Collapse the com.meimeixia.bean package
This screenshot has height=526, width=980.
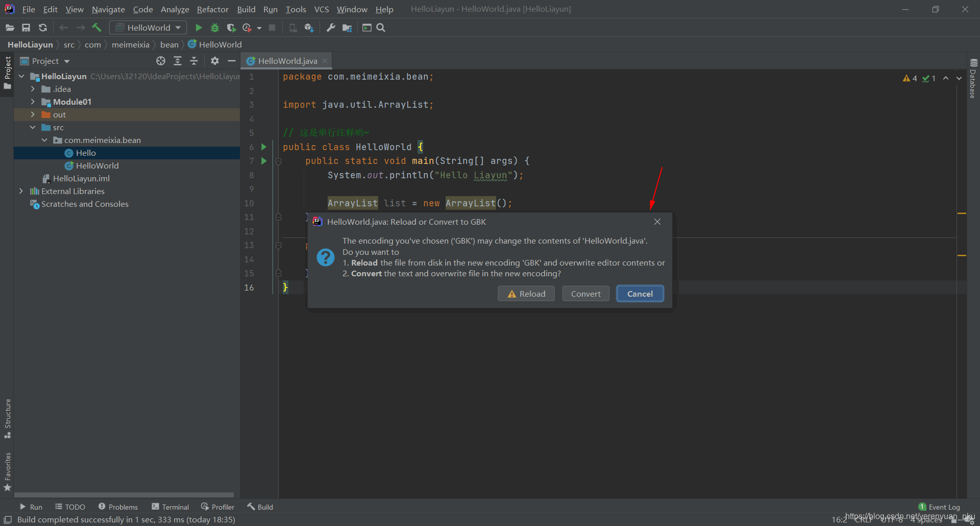point(44,140)
